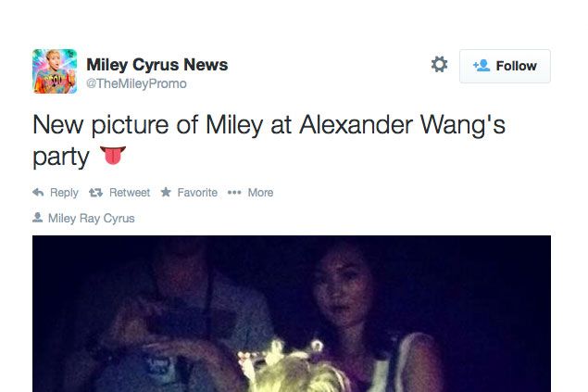This screenshot has width=588, height=392.
Task: Click the tongue emoji in the tweet
Action: (x=112, y=156)
